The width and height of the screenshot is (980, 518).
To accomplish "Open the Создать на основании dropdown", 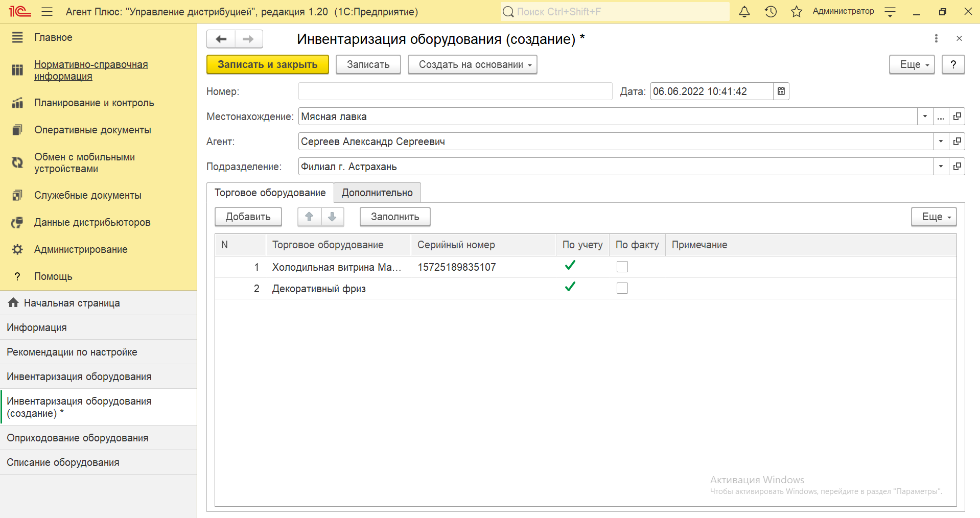I will click(472, 65).
